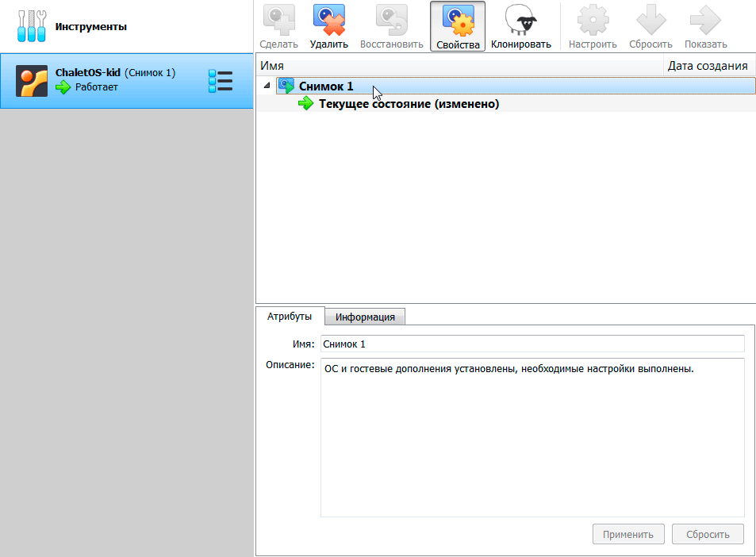Click the Снимок 1 snapshot icon

(x=286, y=86)
